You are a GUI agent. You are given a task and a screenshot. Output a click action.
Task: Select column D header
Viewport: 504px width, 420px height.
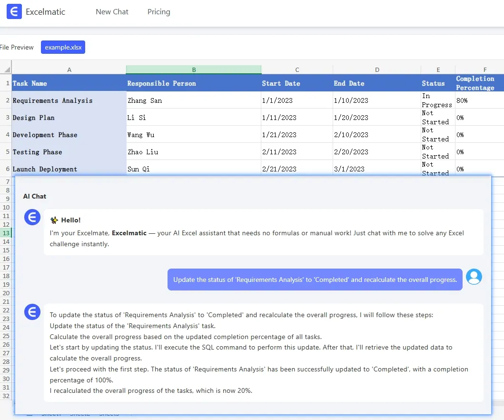[377, 70]
